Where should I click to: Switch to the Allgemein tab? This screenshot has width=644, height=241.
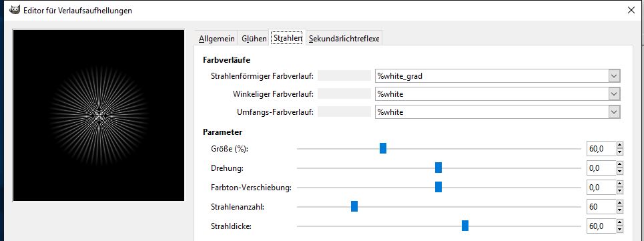point(216,39)
